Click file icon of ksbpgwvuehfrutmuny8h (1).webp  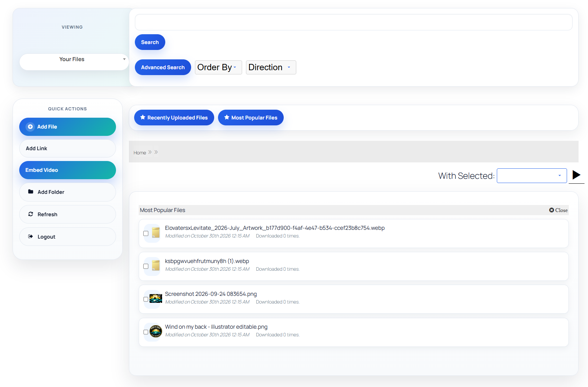156,266
